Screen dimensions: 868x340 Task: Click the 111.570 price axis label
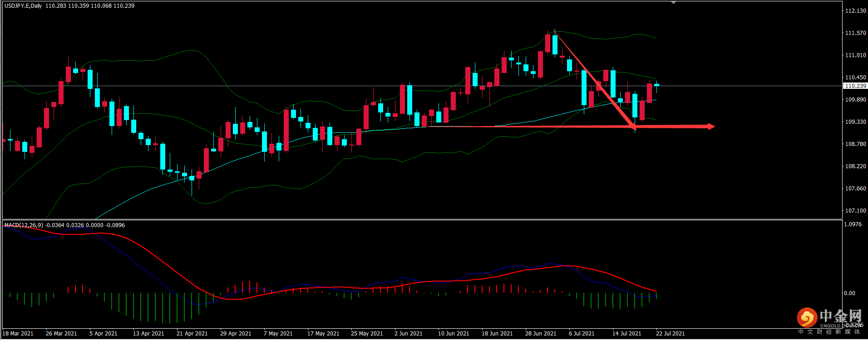(x=855, y=33)
